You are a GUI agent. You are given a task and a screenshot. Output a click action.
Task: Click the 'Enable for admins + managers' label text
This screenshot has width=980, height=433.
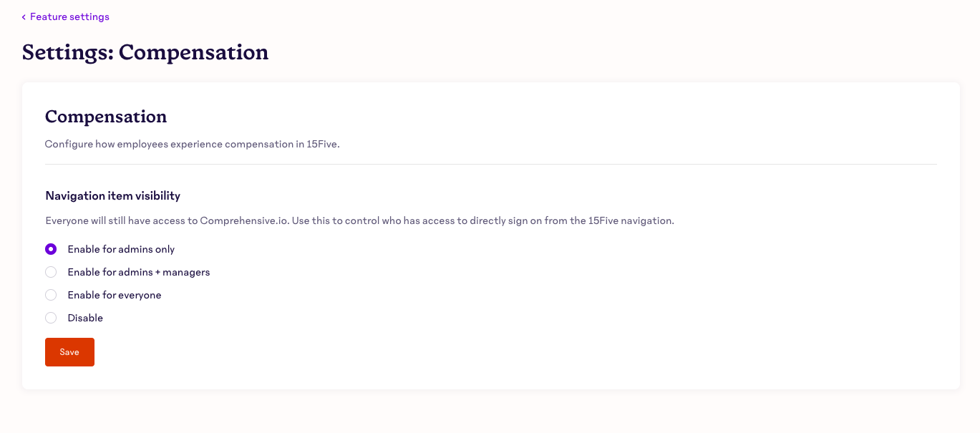click(x=138, y=272)
